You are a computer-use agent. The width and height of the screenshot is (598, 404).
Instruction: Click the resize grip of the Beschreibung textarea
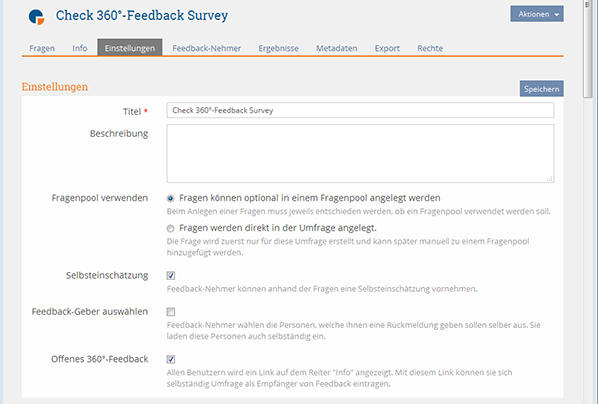(x=550, y=179)
